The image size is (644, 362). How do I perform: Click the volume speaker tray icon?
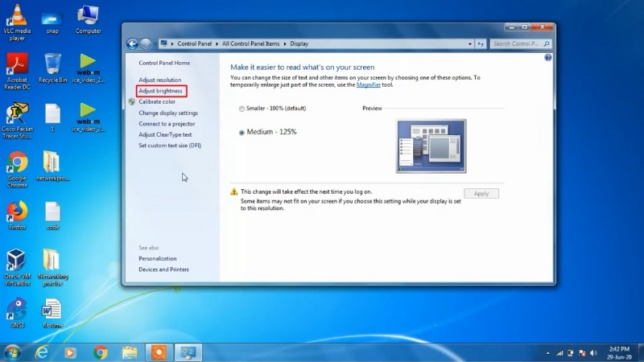point(593,353)
